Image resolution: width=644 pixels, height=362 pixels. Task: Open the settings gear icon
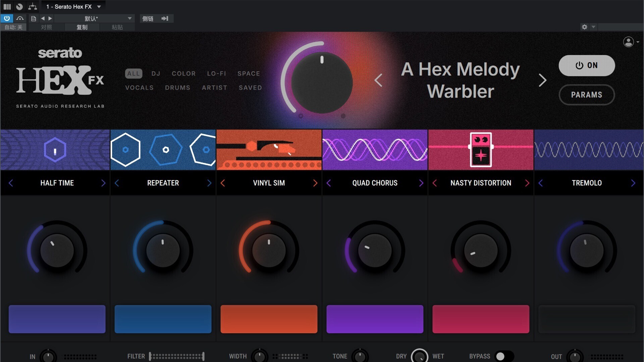pos(585,27)
